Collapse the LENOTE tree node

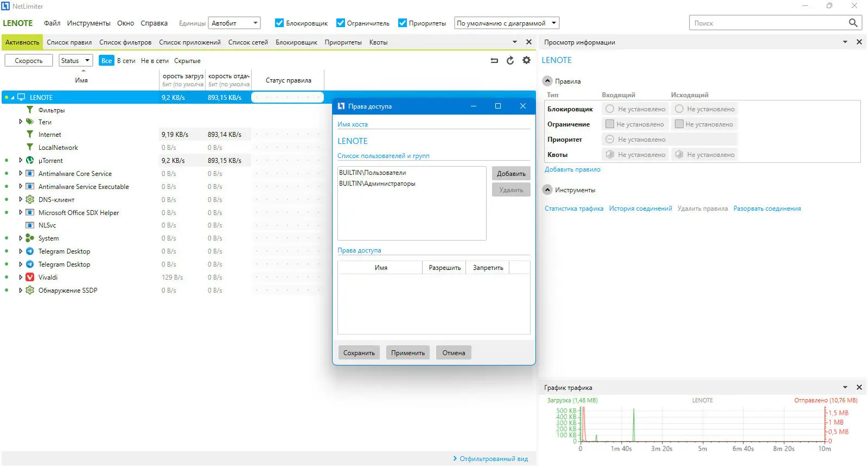[12, 98]
